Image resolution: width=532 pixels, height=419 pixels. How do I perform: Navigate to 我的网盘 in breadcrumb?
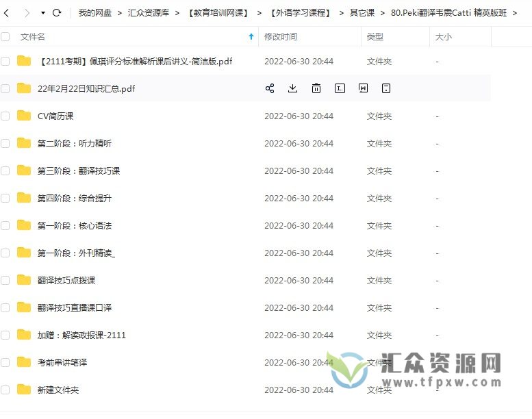[x=95, y=13]
